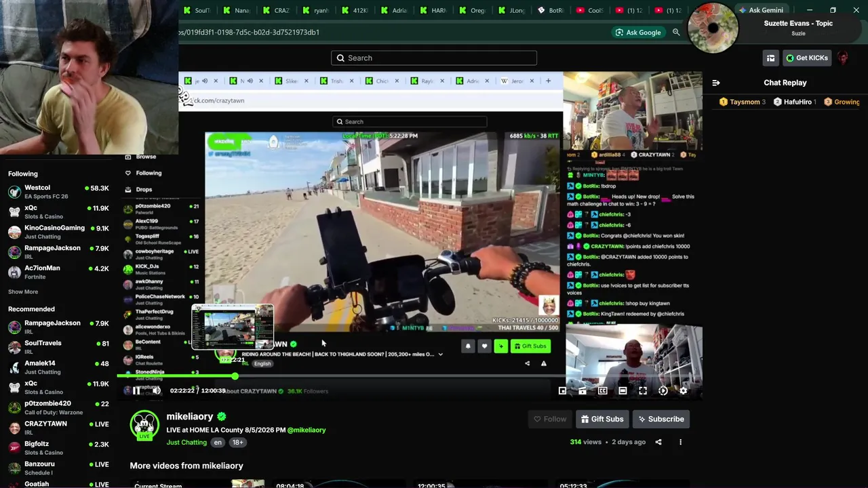
Task: Focus the Kick Search field
Action: pos(434,58)
